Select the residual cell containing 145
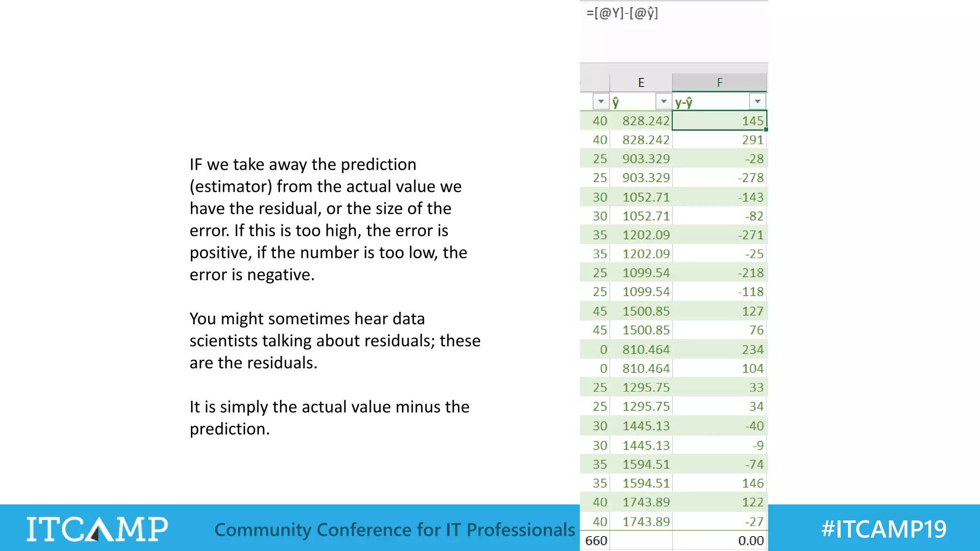The image size is (980, 551). pyautogui.click(x=720, y=121)
